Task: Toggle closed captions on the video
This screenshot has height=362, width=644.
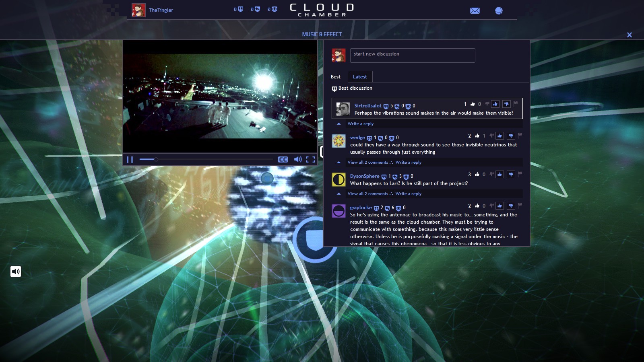Action: click(283, 160)
